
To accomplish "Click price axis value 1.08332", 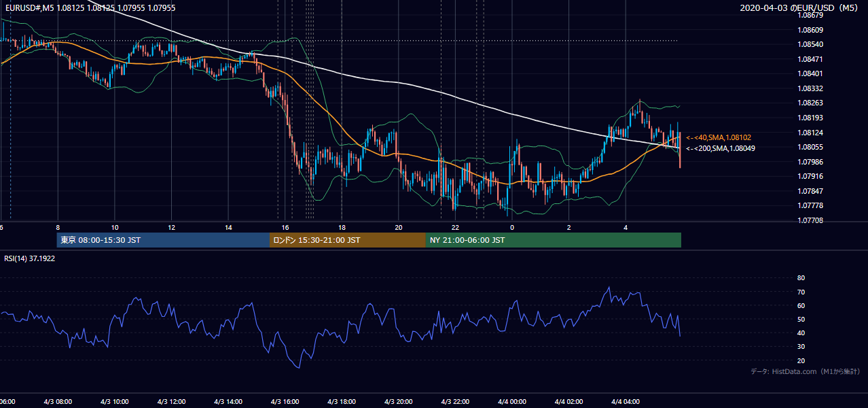I will click(810, 89).
